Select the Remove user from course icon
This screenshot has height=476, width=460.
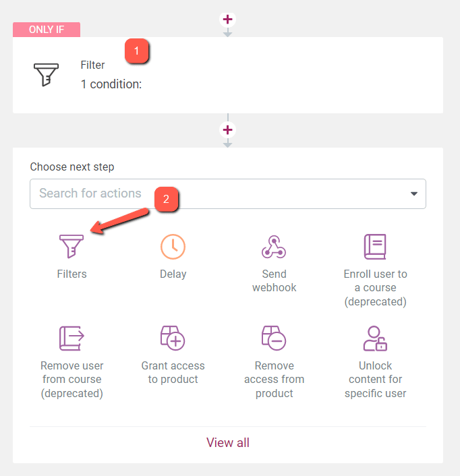[71, 338]
